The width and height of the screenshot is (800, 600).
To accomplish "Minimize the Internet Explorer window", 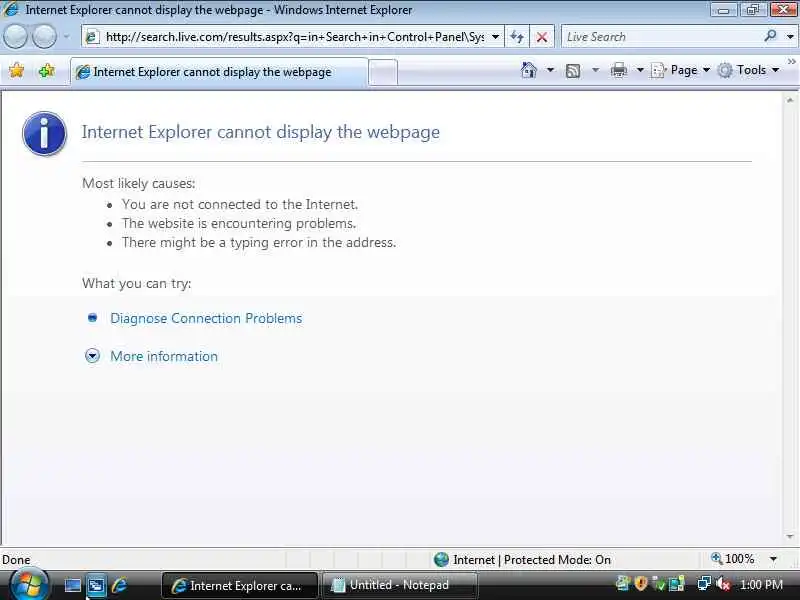I will pos(723,10).
